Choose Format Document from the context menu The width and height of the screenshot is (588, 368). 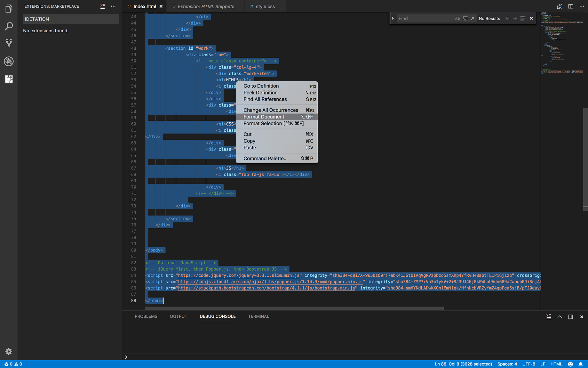click(x=264, y=117)
